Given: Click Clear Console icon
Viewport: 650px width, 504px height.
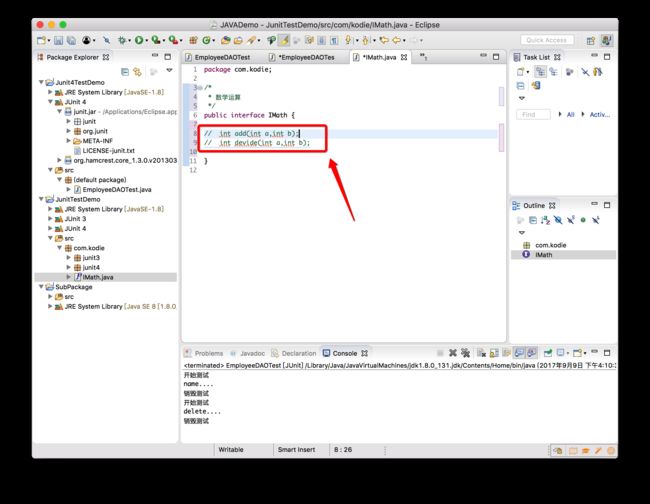Looking at the screenshot, I should [481, 353].
